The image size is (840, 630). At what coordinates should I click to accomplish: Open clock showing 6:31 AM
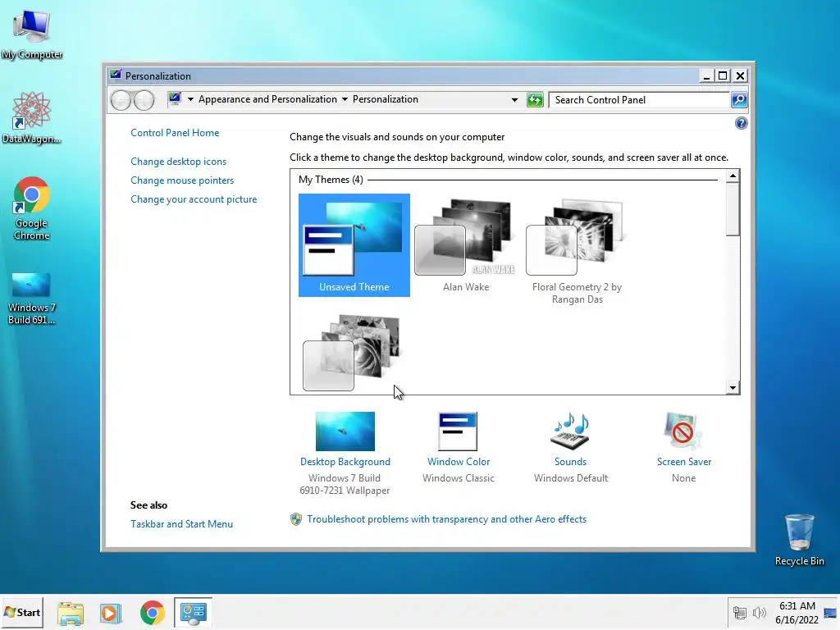pyautogui.click(x=797, y=612)
